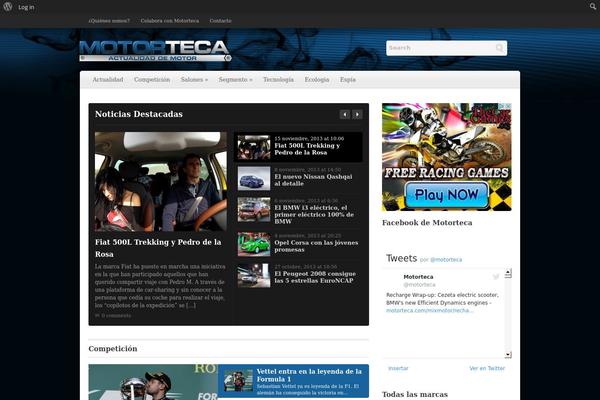Click the Twitter bird icon in tweet
The height and width of the screenshot is (400, 600).
(496, 277)
